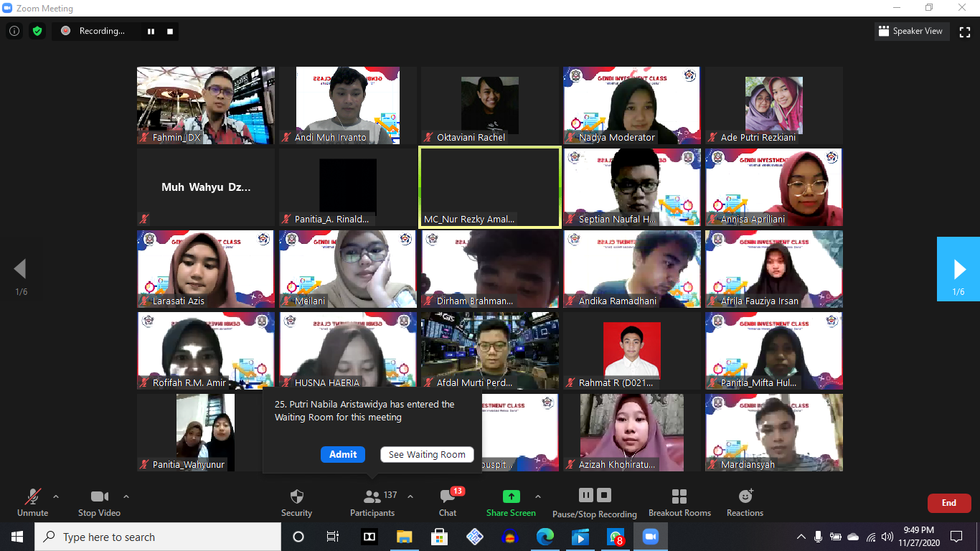Select Larasati Azis video tile
Image resolution: width=980 pixels, height=551 pixels.
point(206,269)
